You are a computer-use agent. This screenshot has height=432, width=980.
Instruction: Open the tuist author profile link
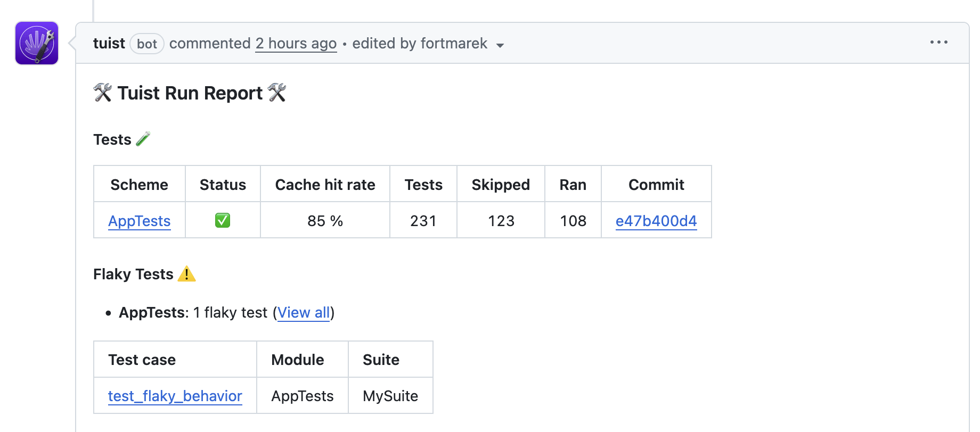click(109, 44)
